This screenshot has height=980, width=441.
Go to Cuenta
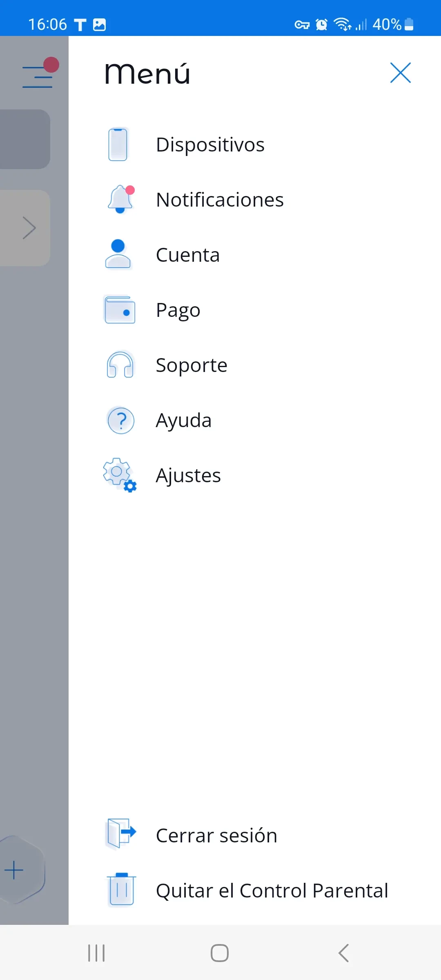click(188, 255)
